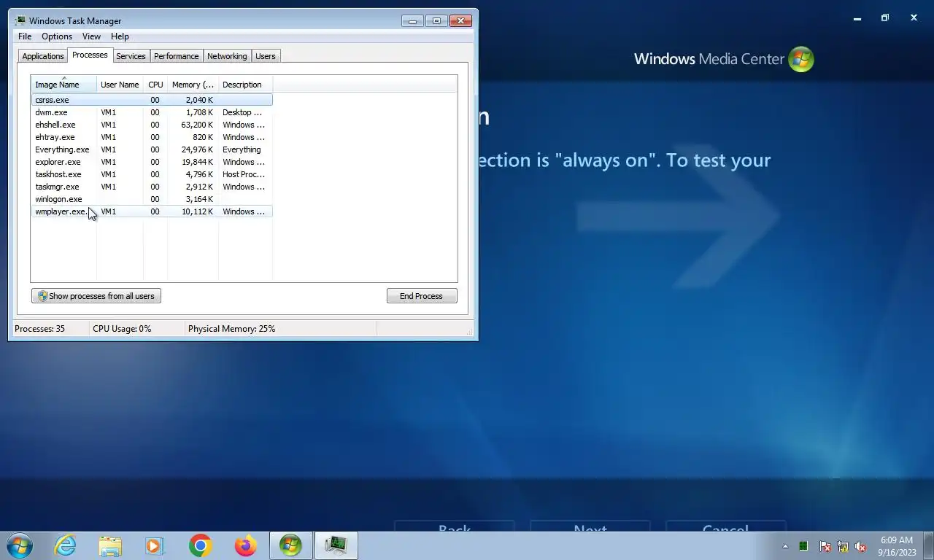Viewport: 934px width, 560px height.
Task: Click the End Process button
Action: [x=422, y=296]
